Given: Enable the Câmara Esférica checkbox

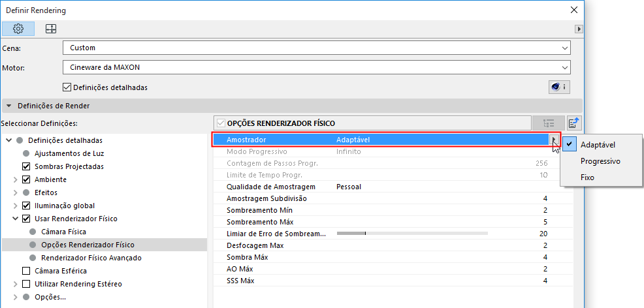Looking at the screenshot, I should 26,271.
